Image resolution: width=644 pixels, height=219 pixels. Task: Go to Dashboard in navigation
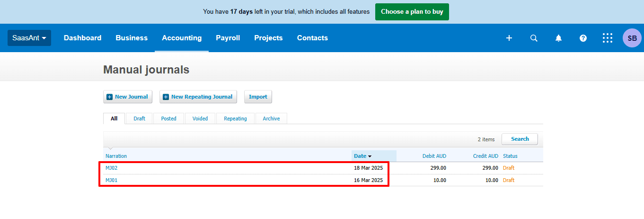point(82,38)
